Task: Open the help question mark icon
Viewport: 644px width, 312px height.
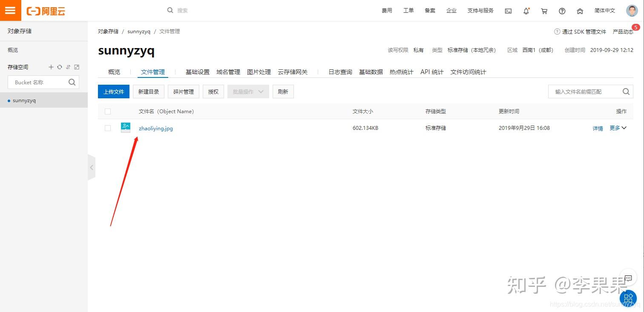Action: click(562, 11)
